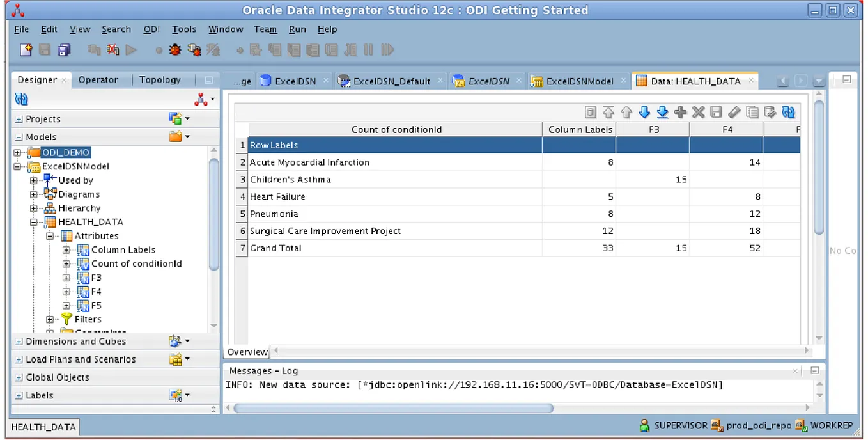Jump to first record with top arrow icon
Image resolution: width=868 pixels, height=440 pixels.
tap(608, 112)
